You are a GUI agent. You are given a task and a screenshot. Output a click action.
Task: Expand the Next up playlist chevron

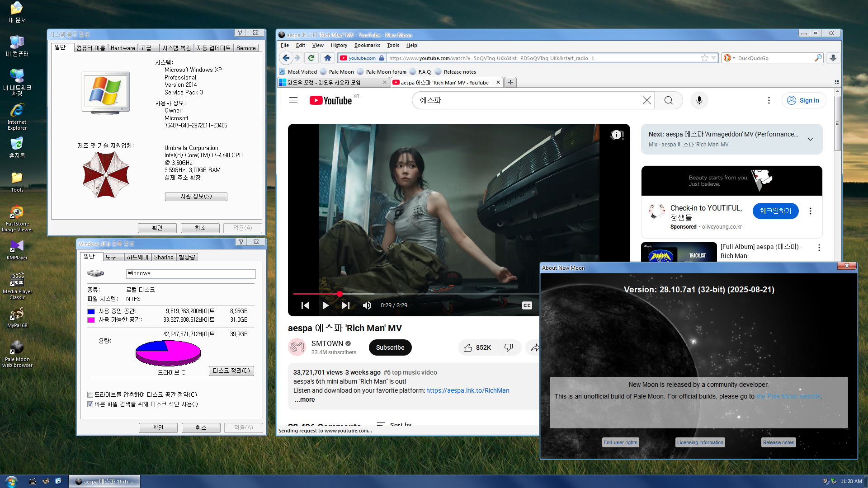[810, 139]
